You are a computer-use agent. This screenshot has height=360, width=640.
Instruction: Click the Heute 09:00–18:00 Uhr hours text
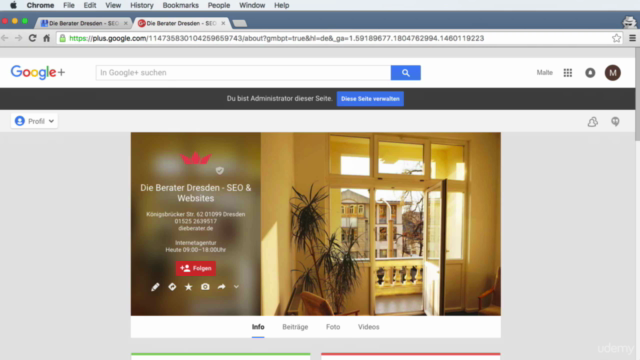pyautogui.click(x=196, y=250)
